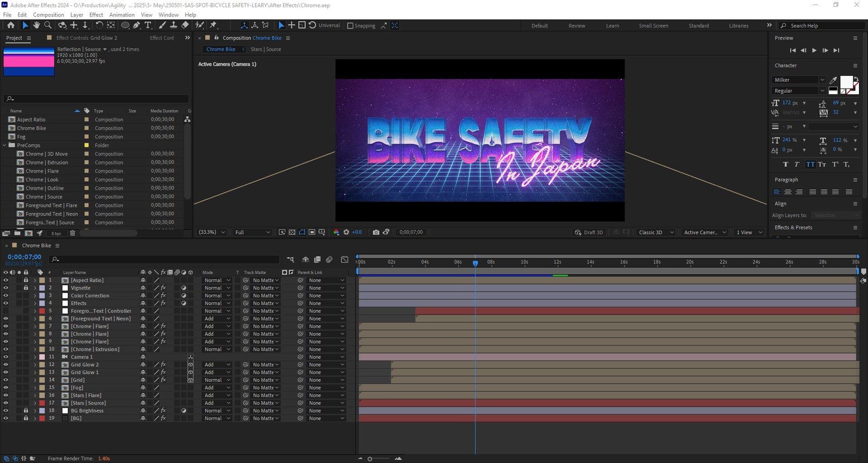Click the eyedropper in Character panel

pos(833,80)
